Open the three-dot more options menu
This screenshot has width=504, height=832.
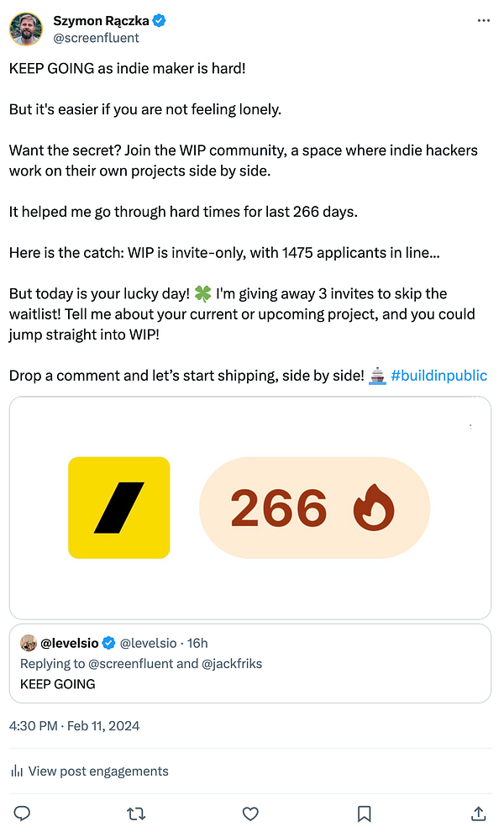pos(483,20)
